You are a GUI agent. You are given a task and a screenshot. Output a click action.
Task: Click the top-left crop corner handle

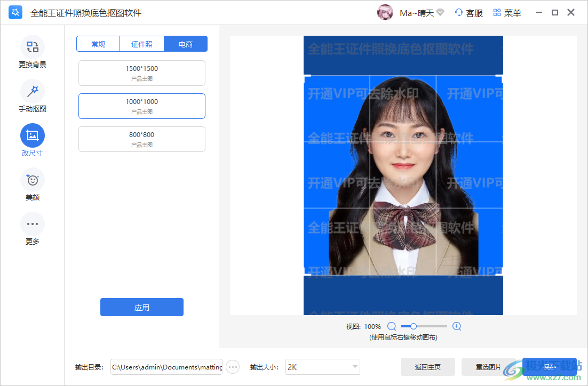[307, 78]
